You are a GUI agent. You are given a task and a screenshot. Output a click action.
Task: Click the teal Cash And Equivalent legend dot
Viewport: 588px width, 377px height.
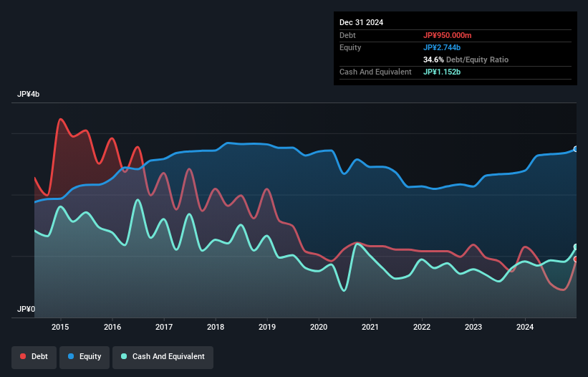[124, 356]
